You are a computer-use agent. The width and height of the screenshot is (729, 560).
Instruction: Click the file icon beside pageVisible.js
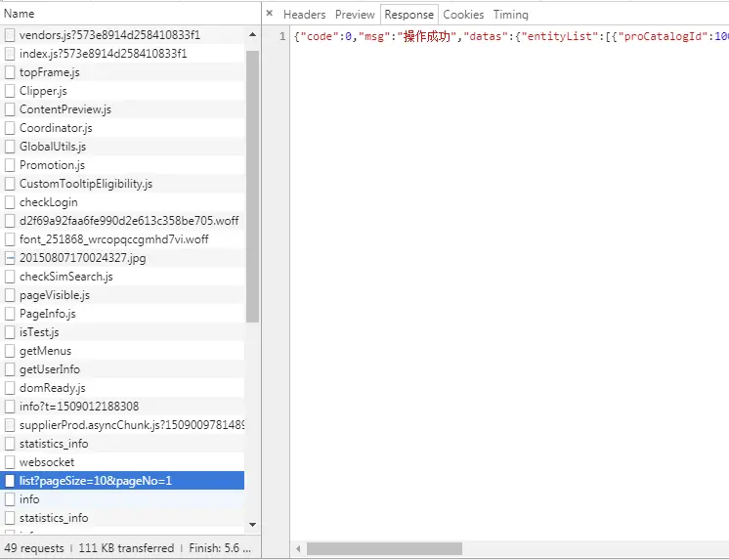[10, 295]
